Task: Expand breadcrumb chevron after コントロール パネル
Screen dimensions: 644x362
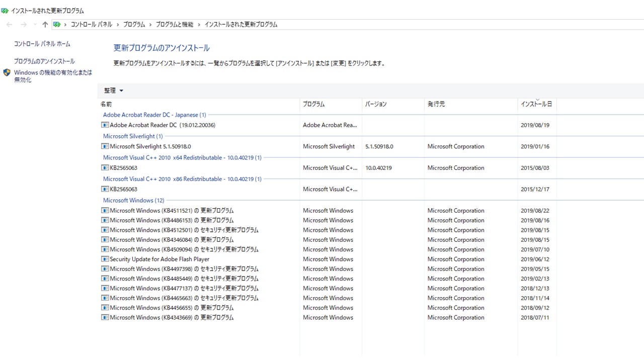Action: tap(117, 25)
